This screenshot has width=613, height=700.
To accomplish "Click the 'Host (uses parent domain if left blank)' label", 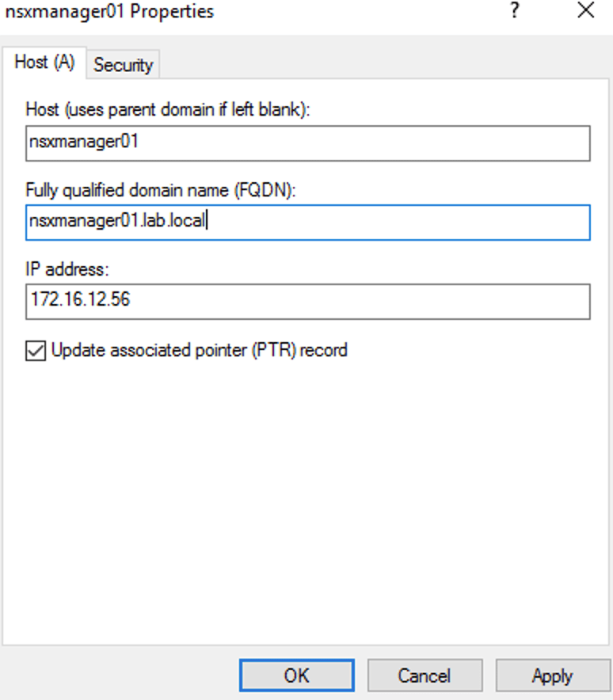I will point(168,110).
